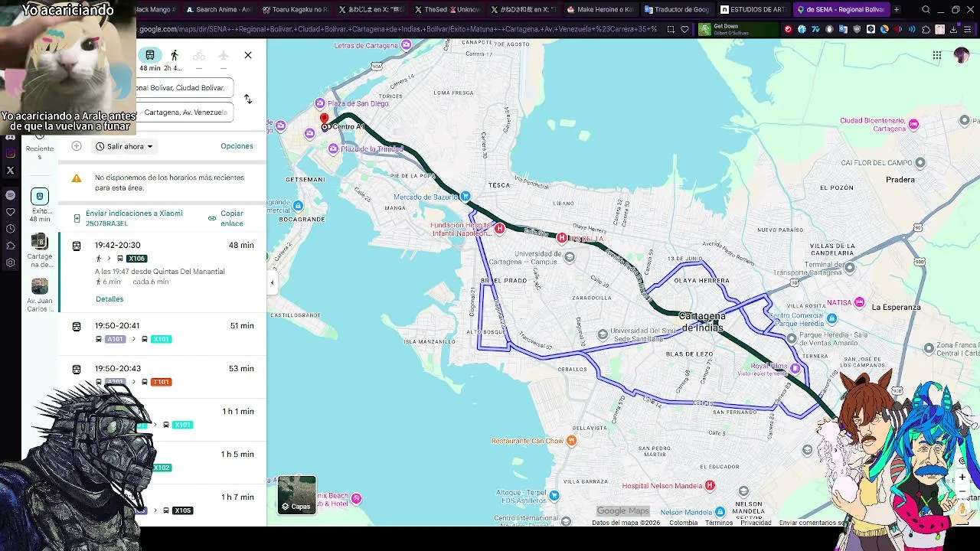Click the browser tab search magnifier icon

926,10
